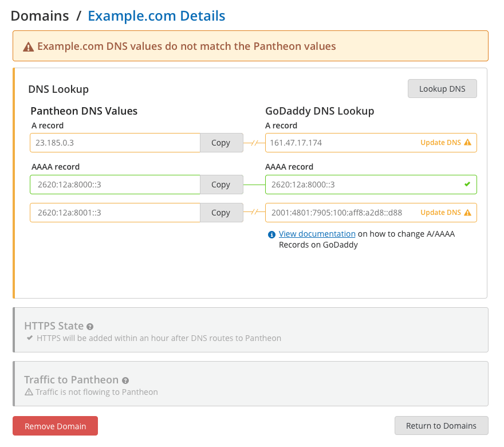This screenshot has height=447, width=504.
Task: Click Update DNS for the 2001:4801 AAAA record
Action: [x=440, y=213]
